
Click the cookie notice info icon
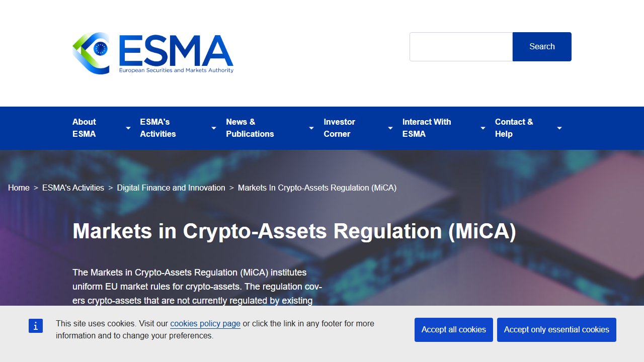tap(36, 326)
